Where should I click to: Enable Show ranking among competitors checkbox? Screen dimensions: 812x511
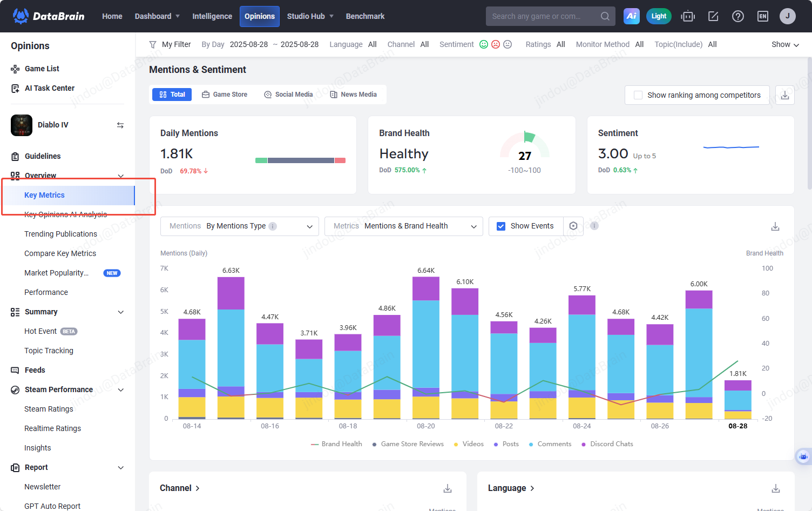(x=638, y=95)
